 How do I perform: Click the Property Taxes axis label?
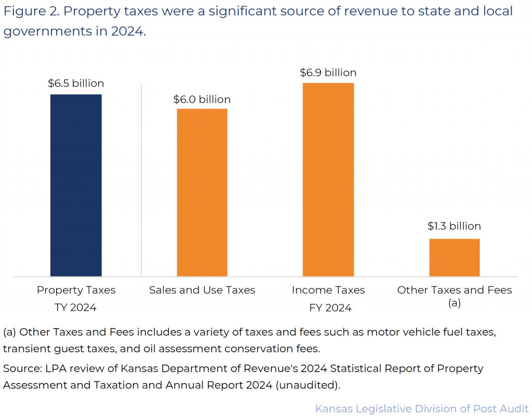pyautogui.click(x=76, y=290)
